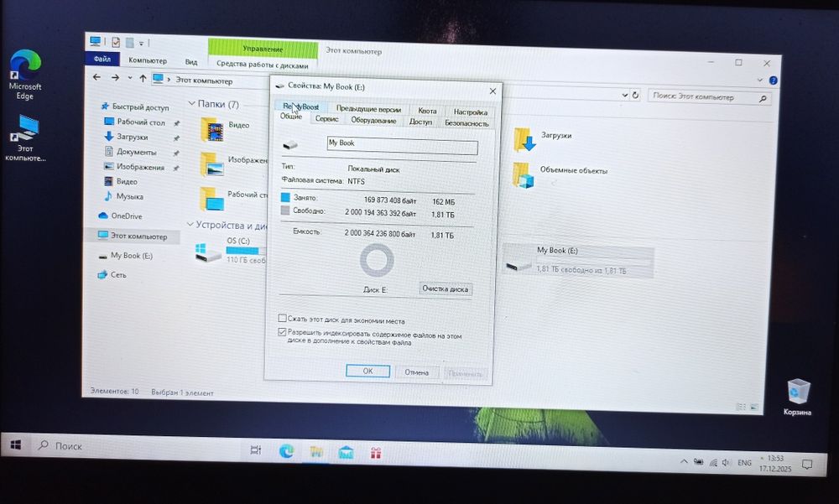Open the recent locations dropdown arrow

[x=129, y=78]
